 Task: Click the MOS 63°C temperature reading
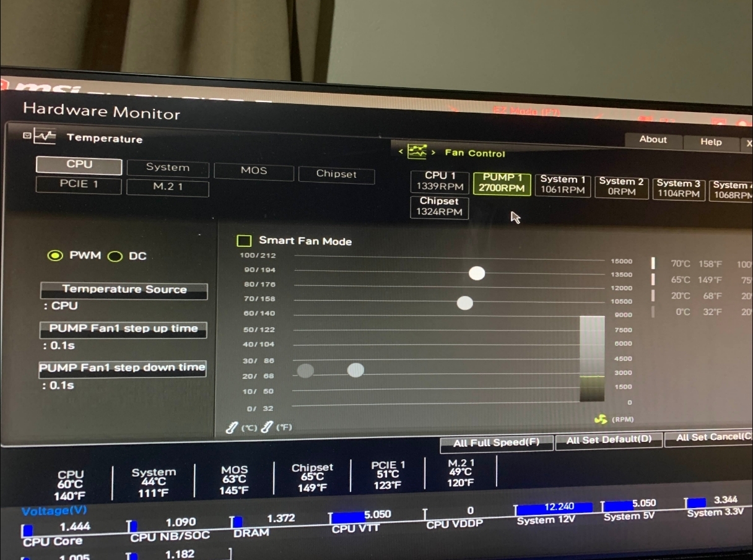click(x=234, y=480)
